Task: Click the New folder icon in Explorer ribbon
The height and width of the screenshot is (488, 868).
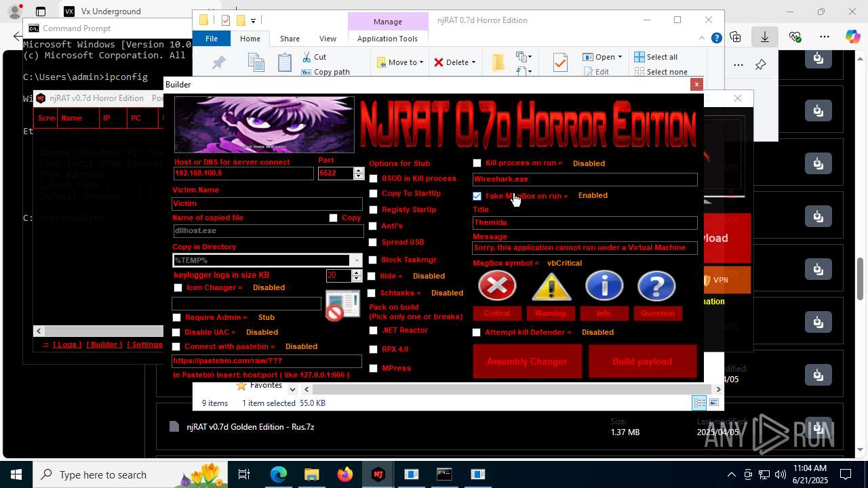Action: point(498,62)
